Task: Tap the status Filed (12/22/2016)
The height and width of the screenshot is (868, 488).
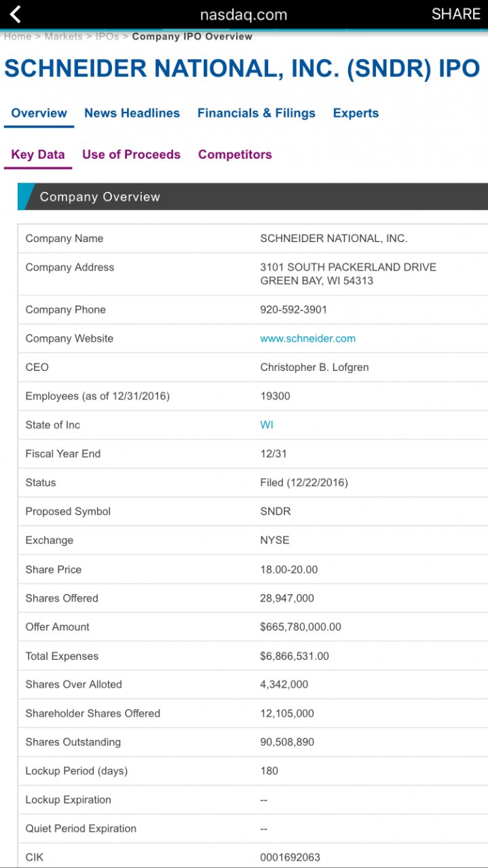Action: pyautogui.click(x=304, y=483)
